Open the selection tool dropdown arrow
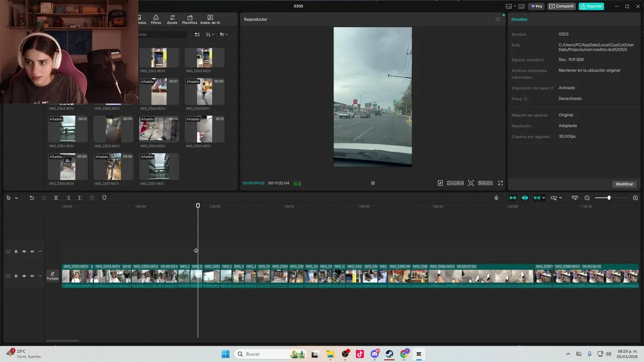644x362 pixels. coord(16,198)
